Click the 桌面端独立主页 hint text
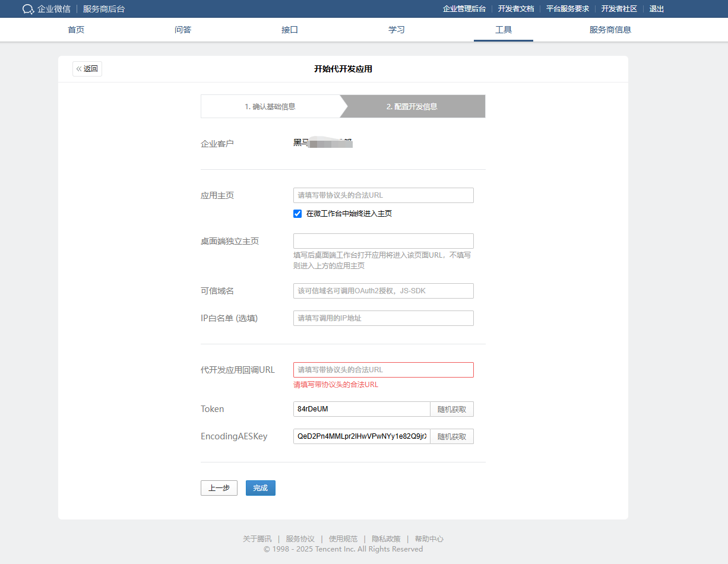Image resolution: width=728 pixels, height=564 pixels. coord(382,261)
